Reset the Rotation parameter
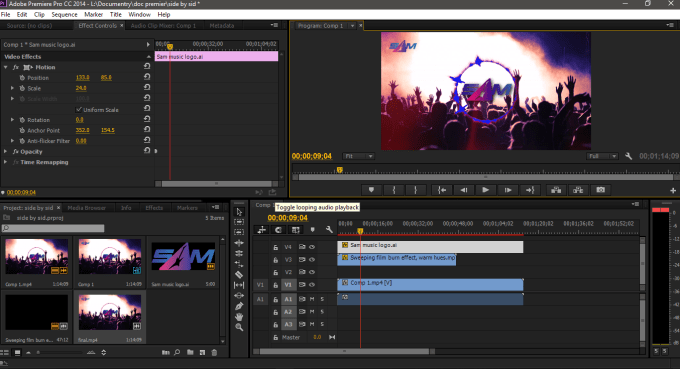The height and width of the screenshot is (369, 680). [x=147, y=119]
